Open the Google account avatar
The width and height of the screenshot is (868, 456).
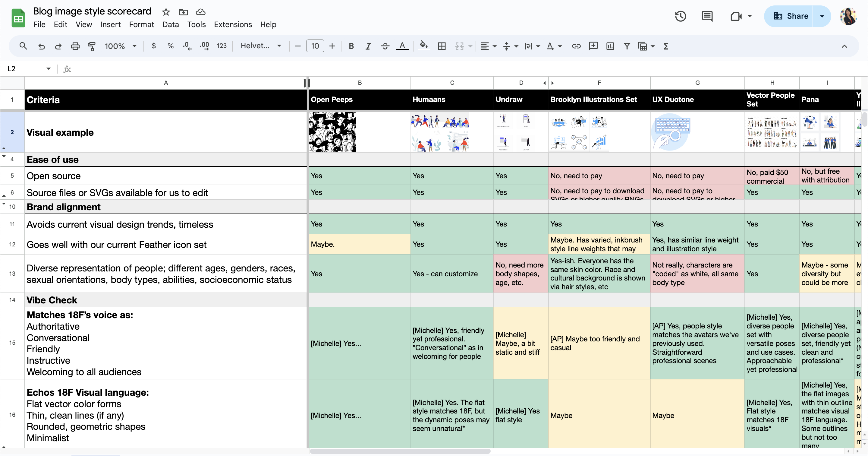848,16
